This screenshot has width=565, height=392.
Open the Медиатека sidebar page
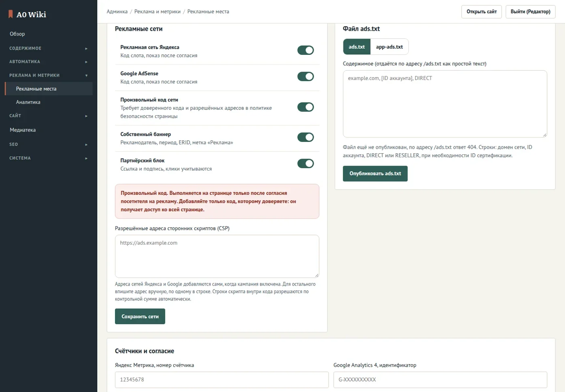(48, 130)
